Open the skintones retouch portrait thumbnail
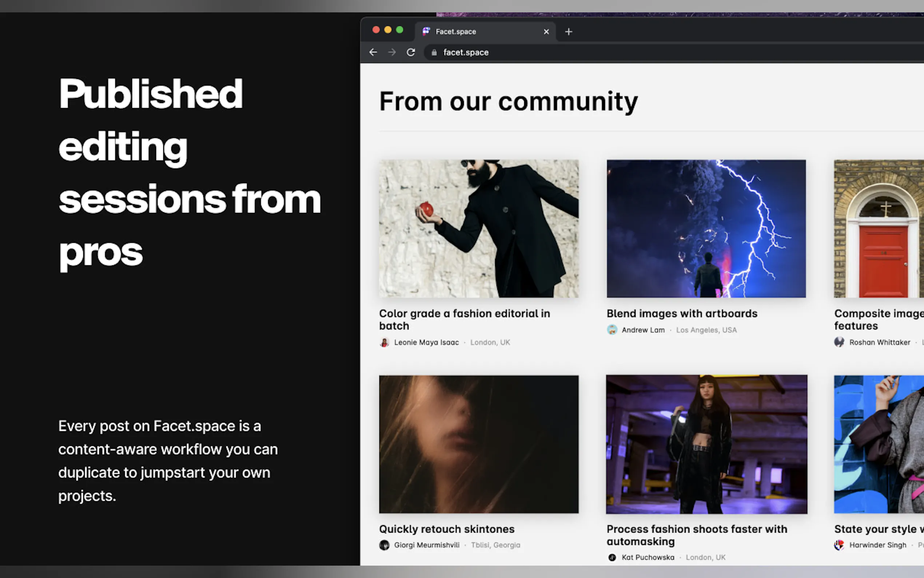Image resolution: width=924 pixels, height=578 pixels. click(479, 444)
